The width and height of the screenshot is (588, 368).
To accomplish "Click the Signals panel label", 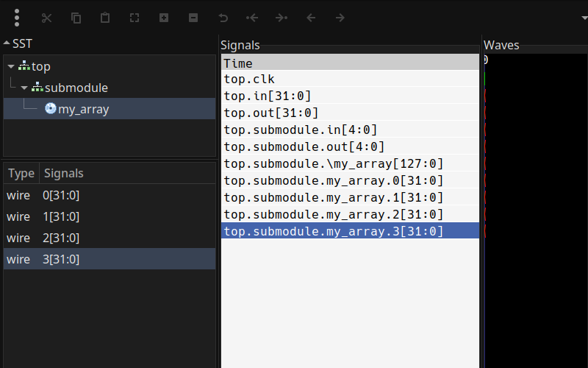I will [x=240, y=45].
